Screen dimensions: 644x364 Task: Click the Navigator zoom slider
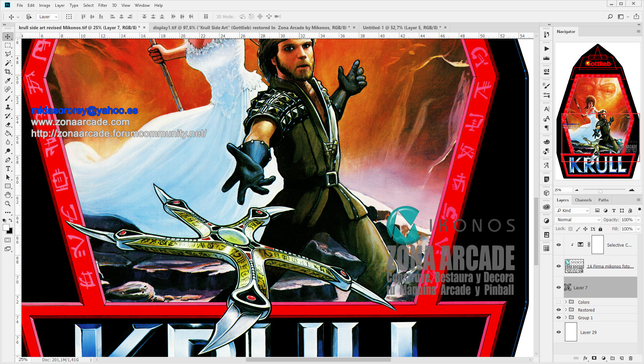(x=600, y=190)
